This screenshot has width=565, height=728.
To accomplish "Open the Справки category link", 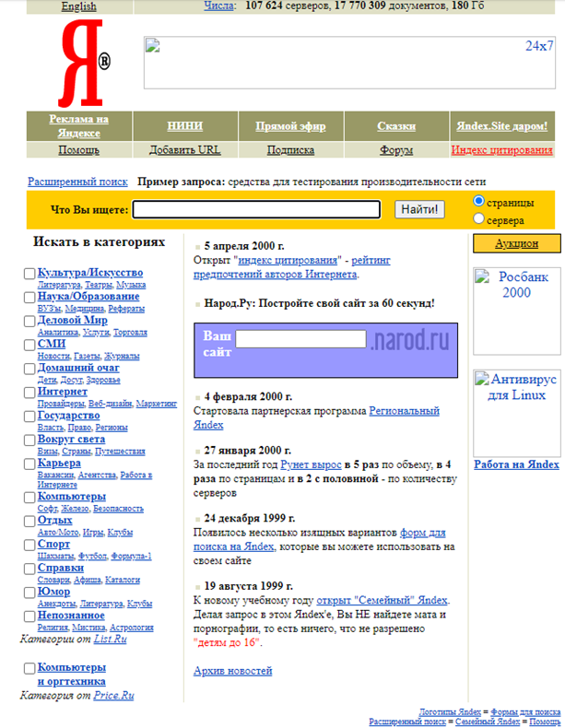I will pos(60,568).
